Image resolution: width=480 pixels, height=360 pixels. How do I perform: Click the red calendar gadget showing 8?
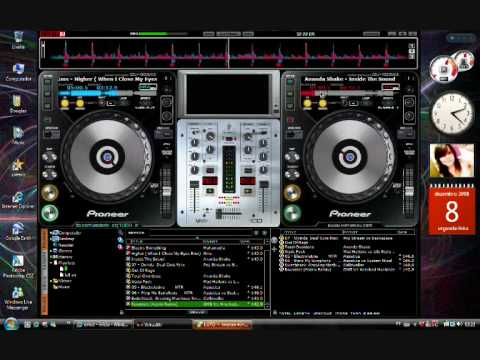point(452,209)
